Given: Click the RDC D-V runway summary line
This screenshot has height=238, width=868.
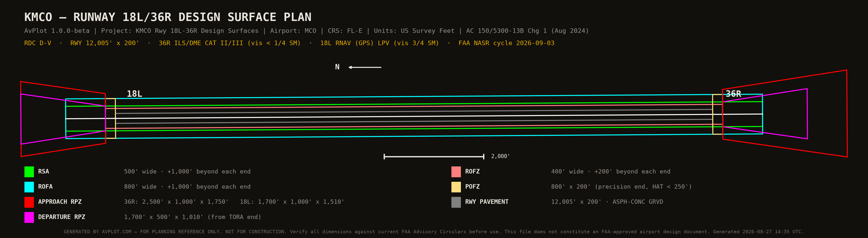Looking at the screenshot, I should click(x=289, y=43).
